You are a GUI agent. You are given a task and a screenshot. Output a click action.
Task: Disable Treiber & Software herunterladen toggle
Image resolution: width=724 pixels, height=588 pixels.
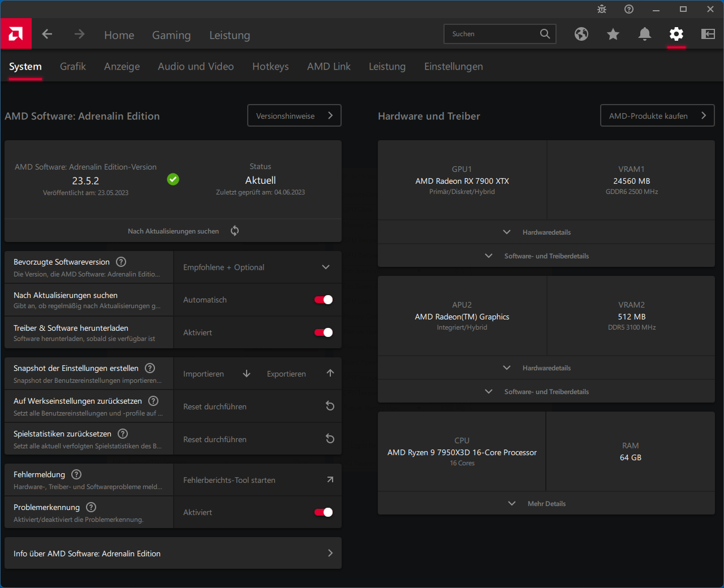click(324, 332)
